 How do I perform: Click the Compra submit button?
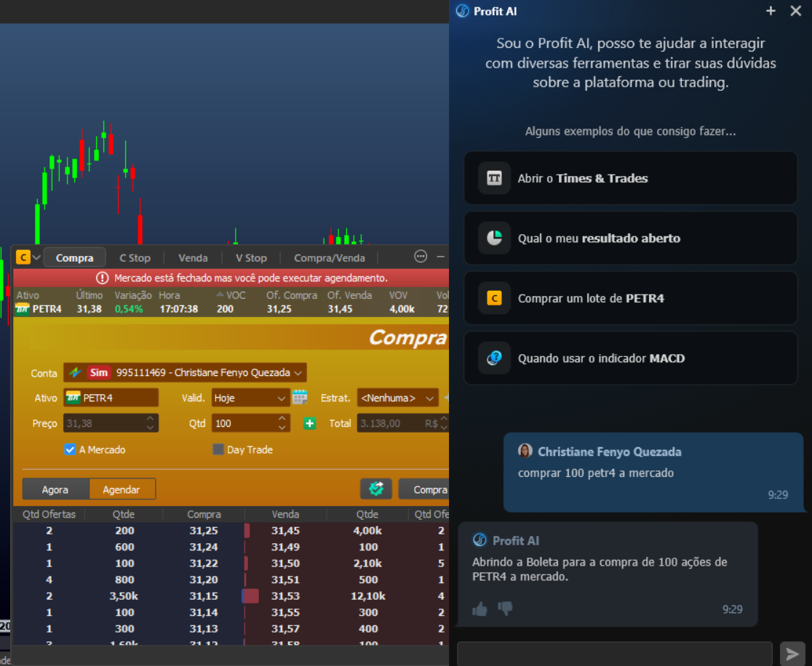[425, 489]
